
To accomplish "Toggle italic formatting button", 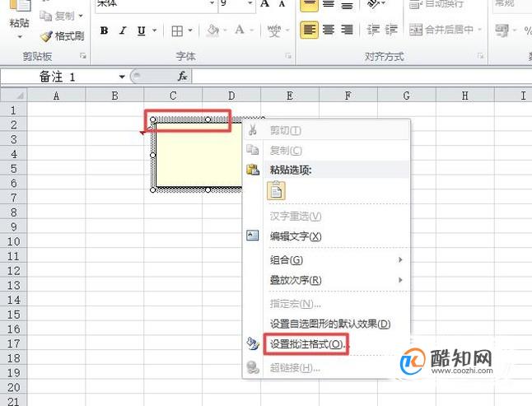I will (123, 30).
